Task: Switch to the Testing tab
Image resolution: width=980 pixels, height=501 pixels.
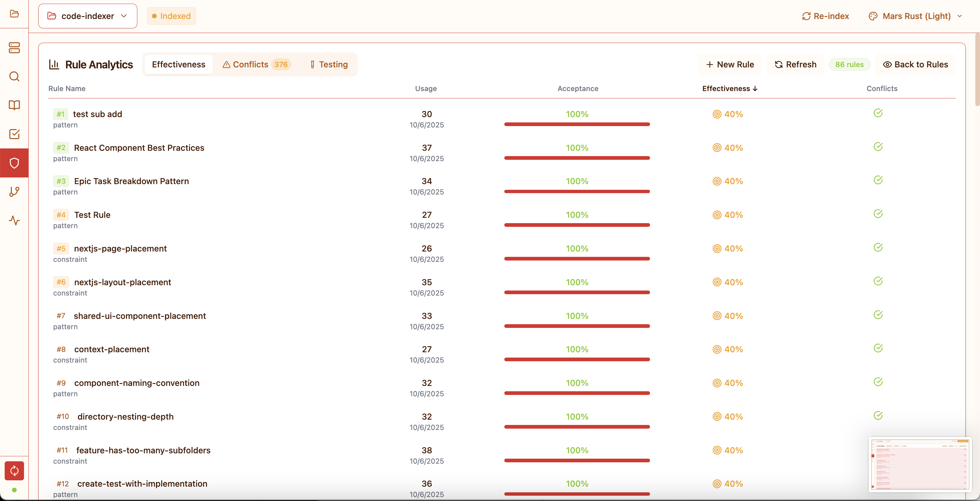Action: (x=329, y=64)
